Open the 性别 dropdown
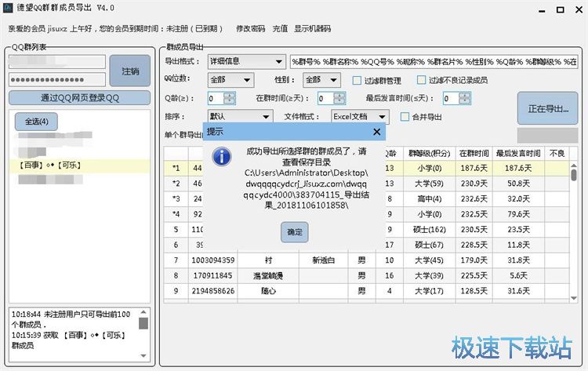This screenshot has height=371, width=588. [321, 80]
